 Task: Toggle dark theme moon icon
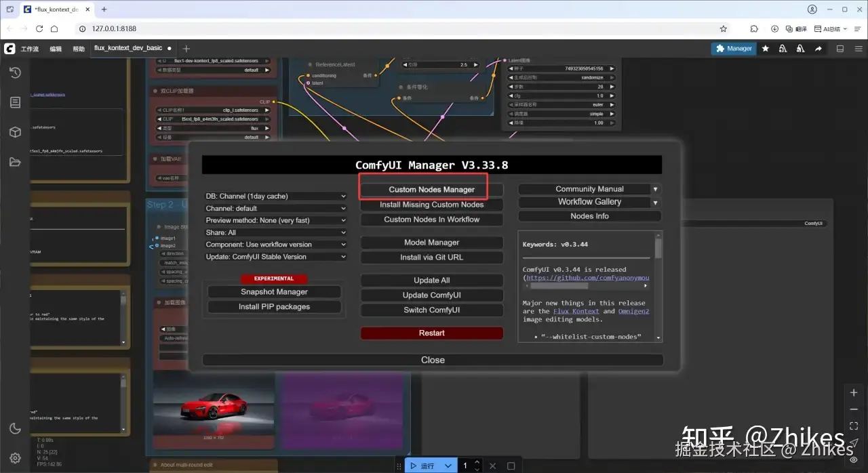click(15, 428)
